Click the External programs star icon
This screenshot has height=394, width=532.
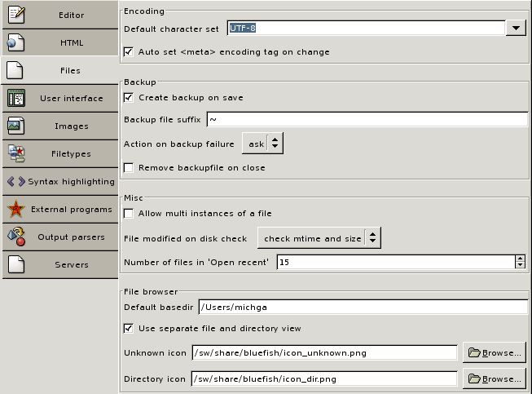point(16,209)
